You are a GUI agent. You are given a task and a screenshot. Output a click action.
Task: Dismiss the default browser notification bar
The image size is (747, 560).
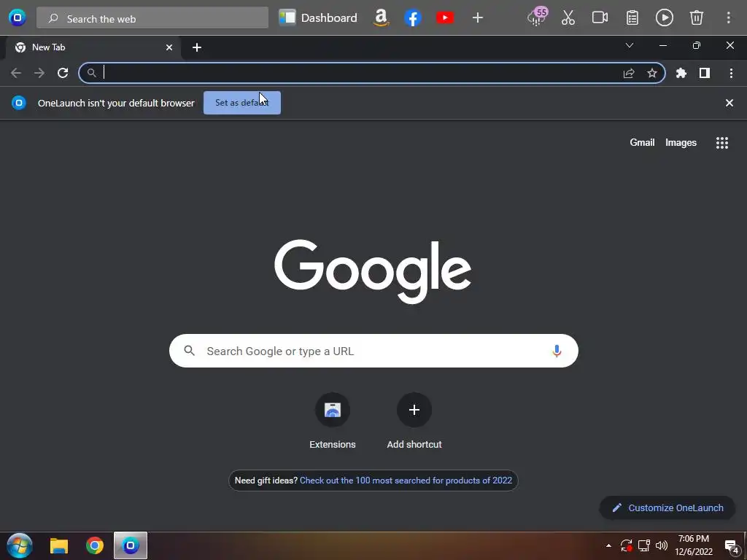(729, 103)
